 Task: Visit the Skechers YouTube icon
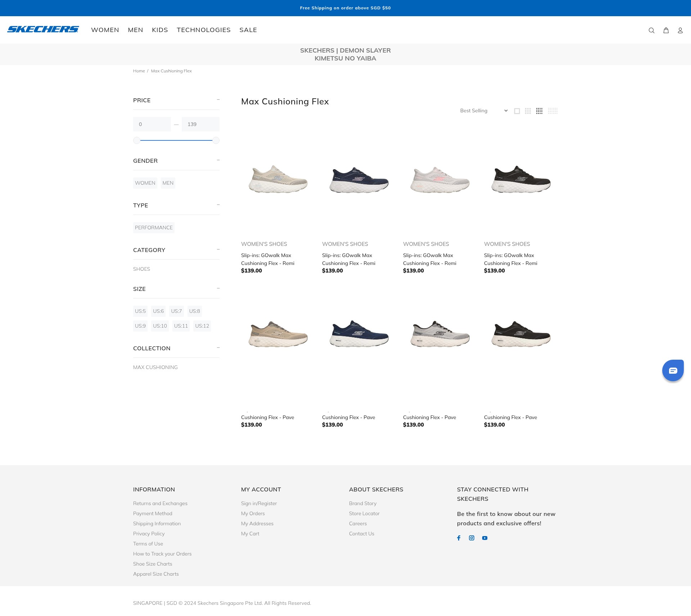485,538
